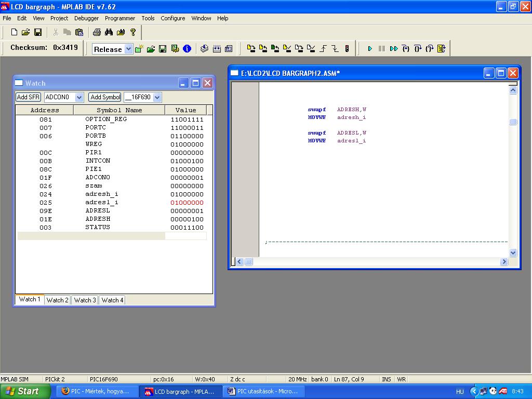This screenshot has width=532, height=399.
Task: Click the first programmer memory icon
Action: pos(251,49)
